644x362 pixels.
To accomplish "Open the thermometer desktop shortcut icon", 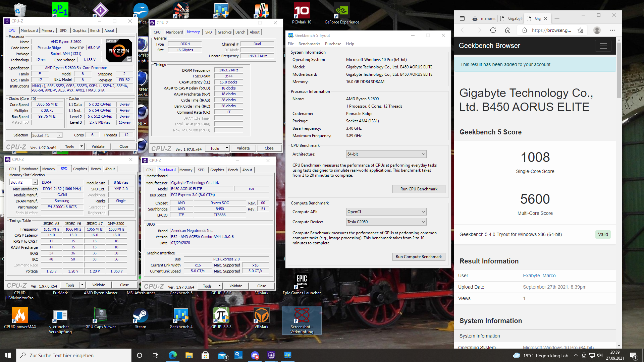I will (262, 10).
